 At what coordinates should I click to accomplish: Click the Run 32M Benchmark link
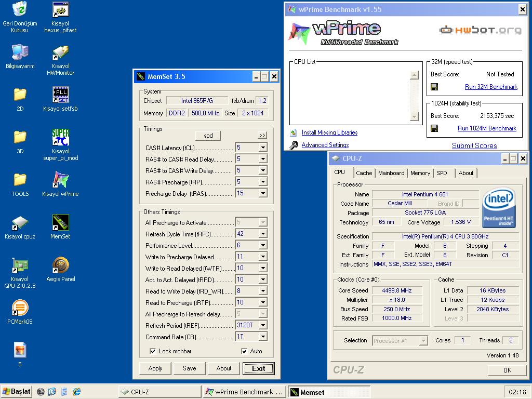tap(491, 87)
